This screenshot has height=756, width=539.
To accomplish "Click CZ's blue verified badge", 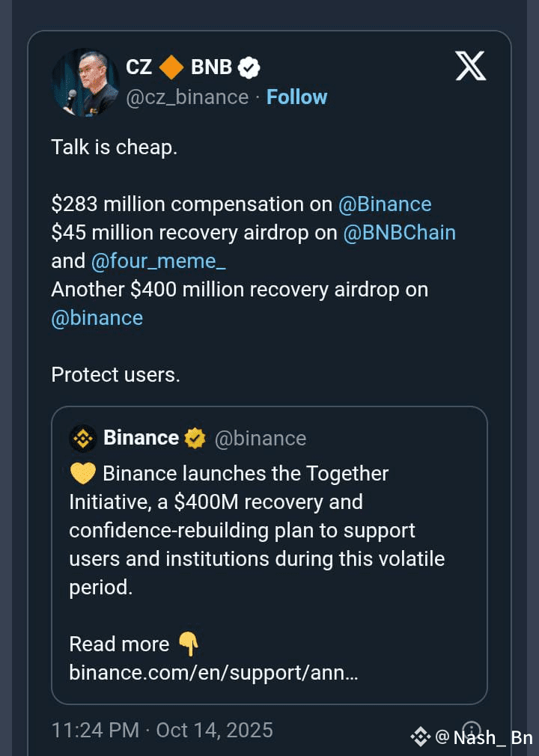I will pos(249,68).
